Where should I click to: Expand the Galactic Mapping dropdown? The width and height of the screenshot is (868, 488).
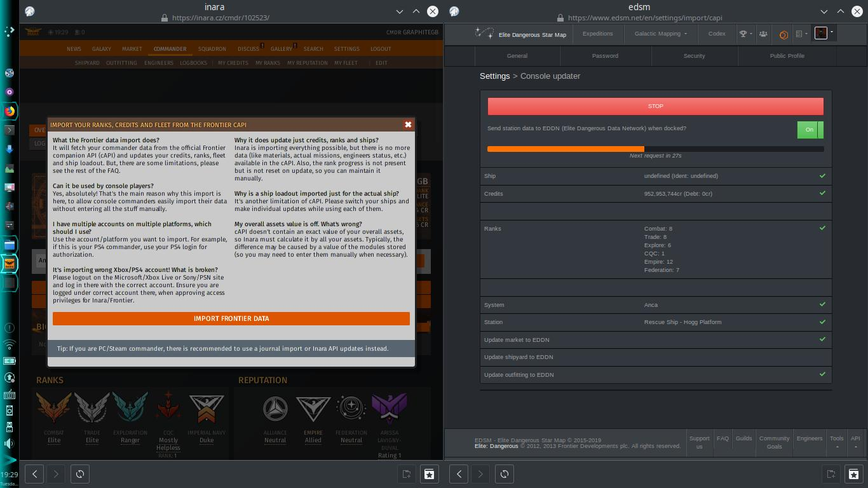click(x=661, y=34)
